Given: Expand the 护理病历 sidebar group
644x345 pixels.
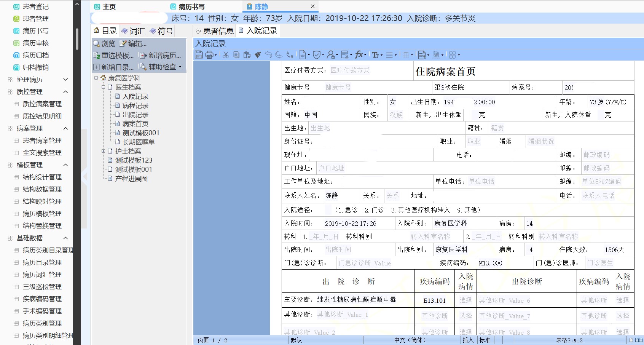Looking at the screenshot, I should [x=65, y=80].
